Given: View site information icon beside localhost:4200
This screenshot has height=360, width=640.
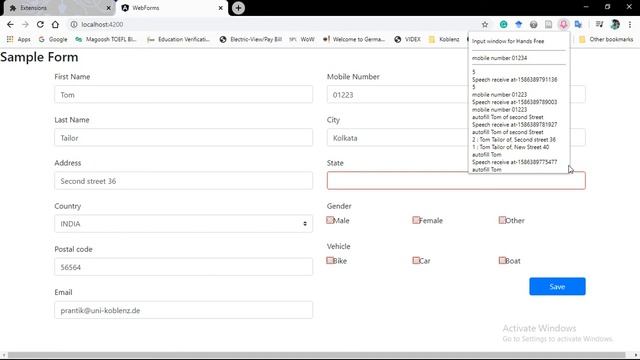Looking at the screenshot, I should point(74,24).
